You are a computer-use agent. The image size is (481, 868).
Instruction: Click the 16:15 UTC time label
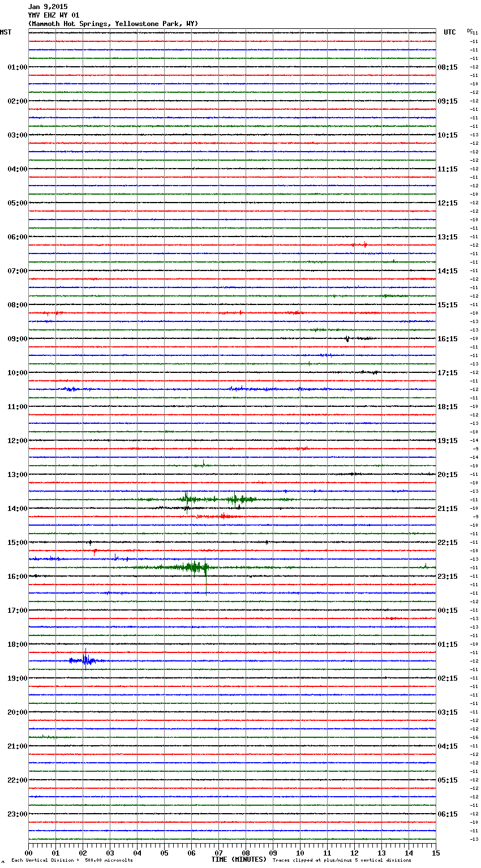448,339
